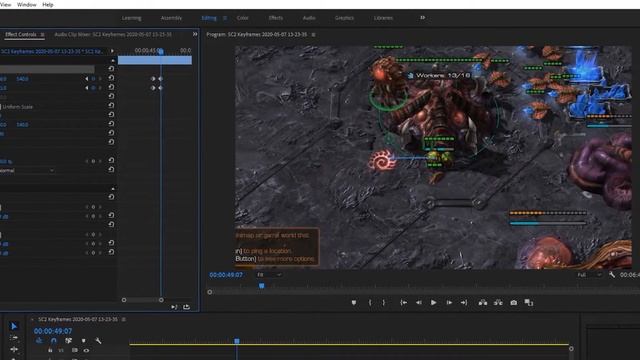This screenshot has width=640, height=360.
Task: Open timeline display settings wrench
Action: pyautogui.click(x=98, y=340)
